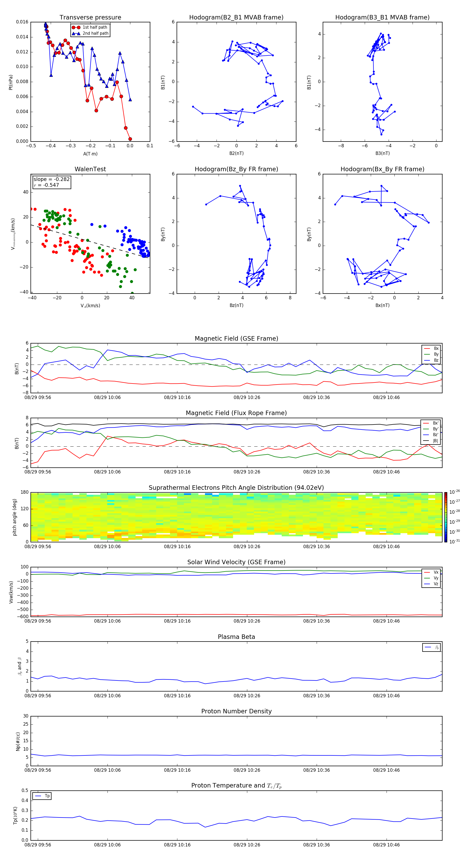Image resolution: width=473 pixels, height=868 pixels.
Task: Click the 'WalenTest' plot title
Action: [x=90, y=169]
